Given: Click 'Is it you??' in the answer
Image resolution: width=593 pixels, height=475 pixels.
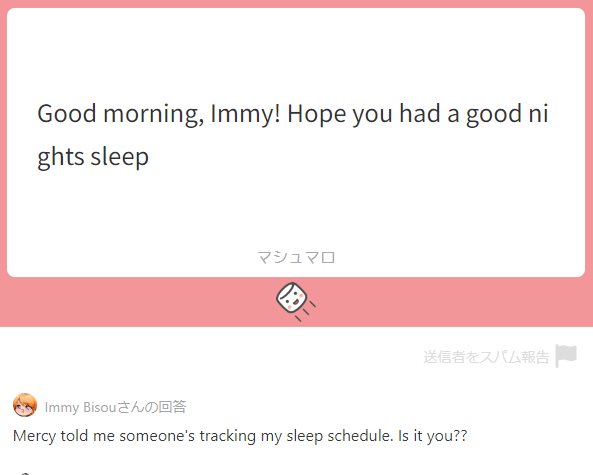Looking at the screenshot, I should (x=433, y=436).
